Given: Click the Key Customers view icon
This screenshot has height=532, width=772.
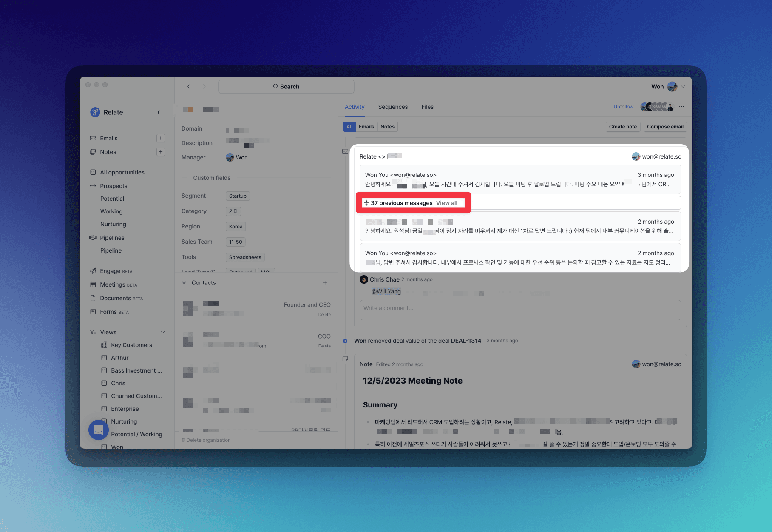Looking at the screenshot, I should [x=104, y=345].
